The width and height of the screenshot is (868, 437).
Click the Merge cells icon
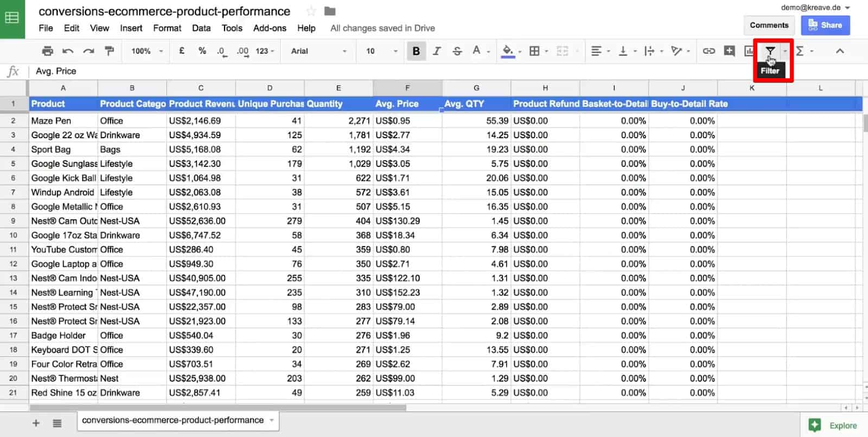(x=563, y=51)
